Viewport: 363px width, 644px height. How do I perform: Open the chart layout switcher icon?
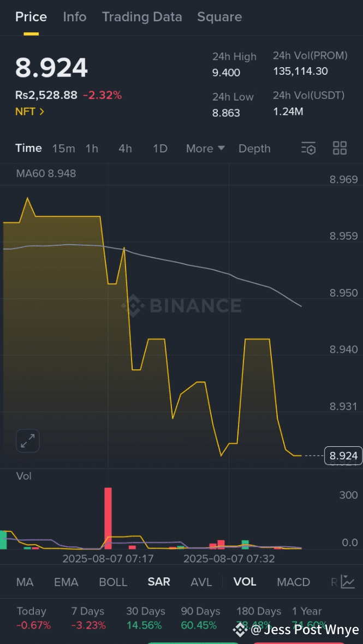tap(340, 148)
